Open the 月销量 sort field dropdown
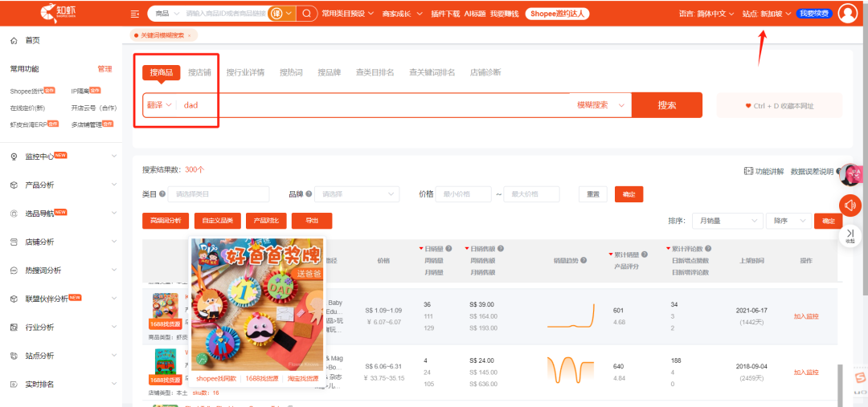Screen dimensions: 868x407 click(x=728, y=221)
